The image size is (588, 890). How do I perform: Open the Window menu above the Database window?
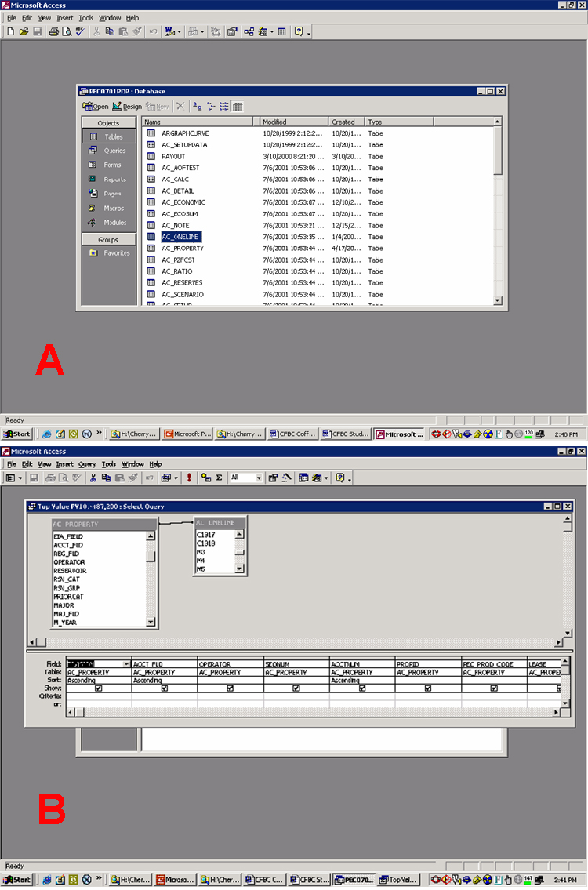click(x=110, y=18)
